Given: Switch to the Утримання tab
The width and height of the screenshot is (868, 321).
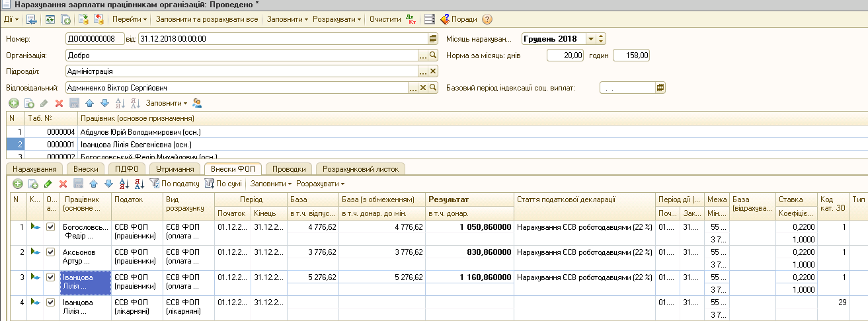Looking at the screenshot, I should tap(175, 169).
